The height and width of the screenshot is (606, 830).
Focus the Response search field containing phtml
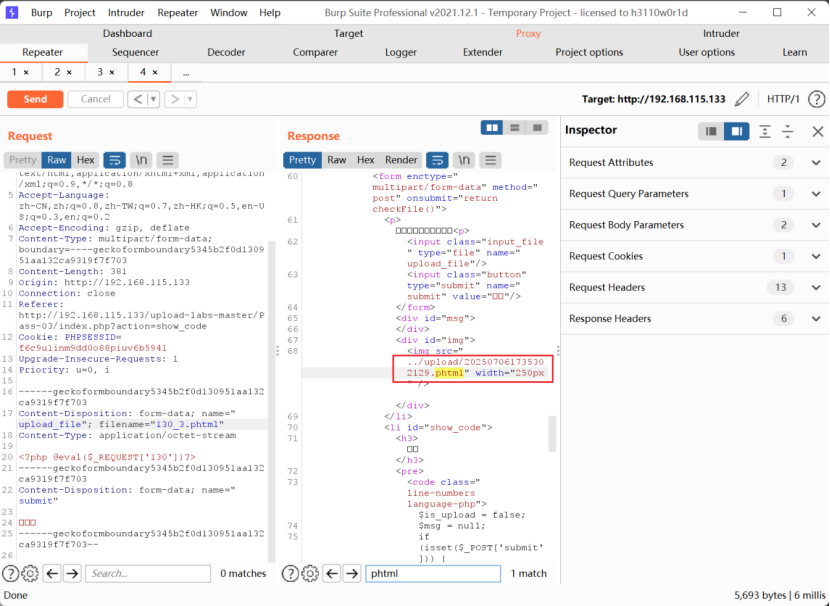pos(433,573)
